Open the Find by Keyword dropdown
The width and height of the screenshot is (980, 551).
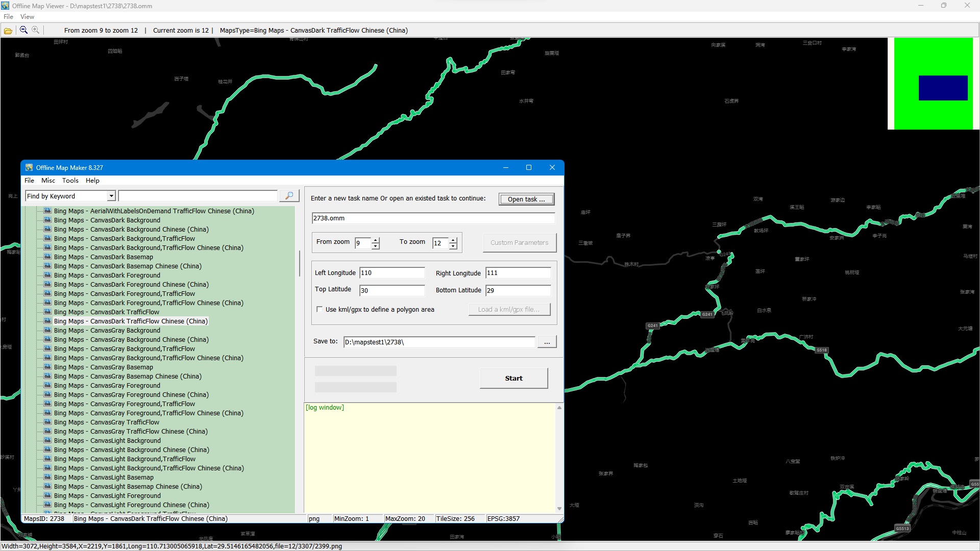(x=111, y=196)
